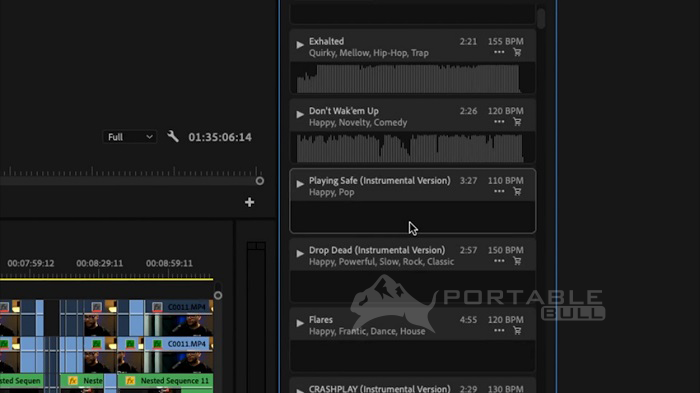Click the timeline vertical zoom handle
The image size is (700, 393).
click(x=218, y=296)
